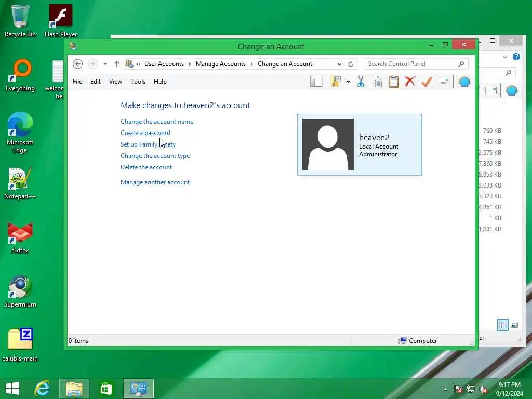Refresh the Change an Account page
This screenshot has height=399, width=532.
(x=351, y=64)
